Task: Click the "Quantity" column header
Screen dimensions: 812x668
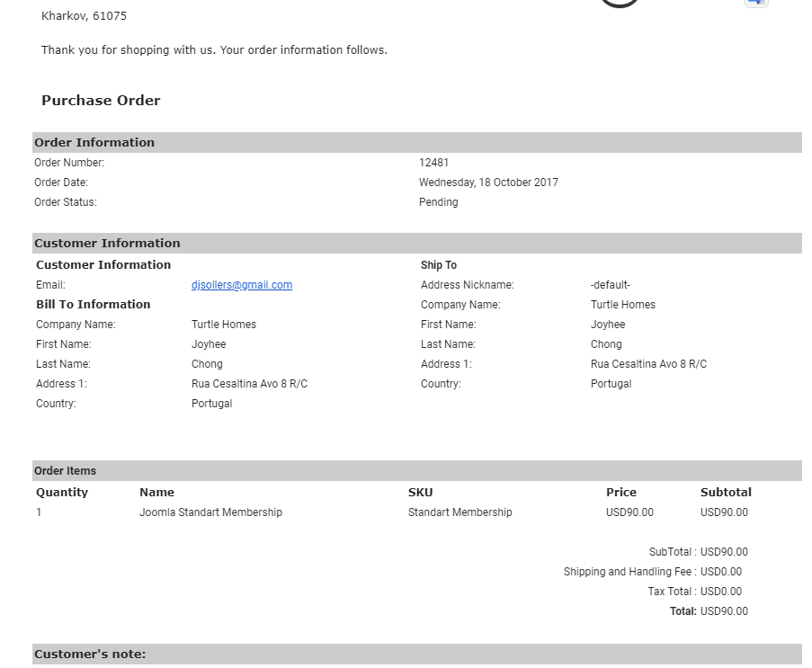Action: pos(62,493)
